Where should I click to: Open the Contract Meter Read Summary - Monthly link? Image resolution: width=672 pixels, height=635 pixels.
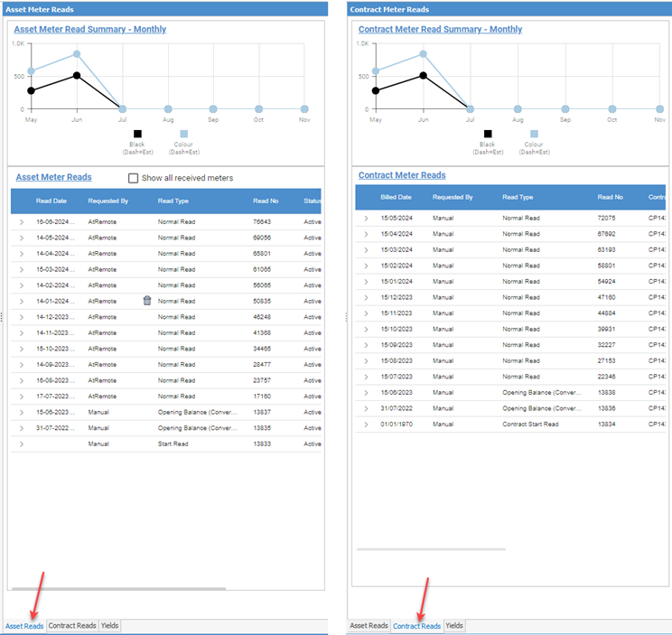[x=440, y=29]
